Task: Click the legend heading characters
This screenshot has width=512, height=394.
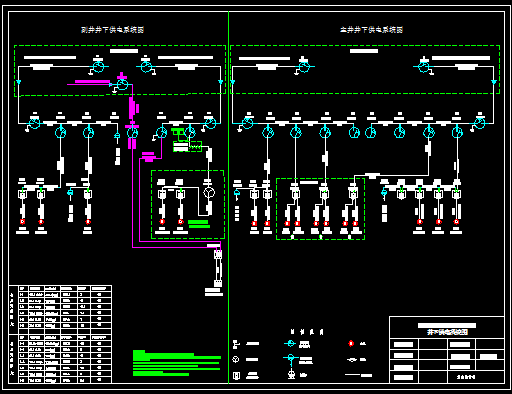Action: [307, 332]
